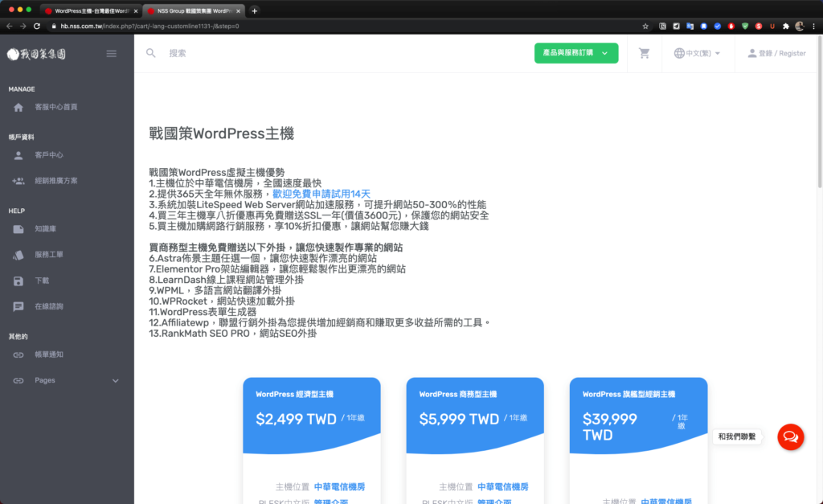Open 在線諮詢 sidebar item
823x504 pixels.
click(49, 306)
